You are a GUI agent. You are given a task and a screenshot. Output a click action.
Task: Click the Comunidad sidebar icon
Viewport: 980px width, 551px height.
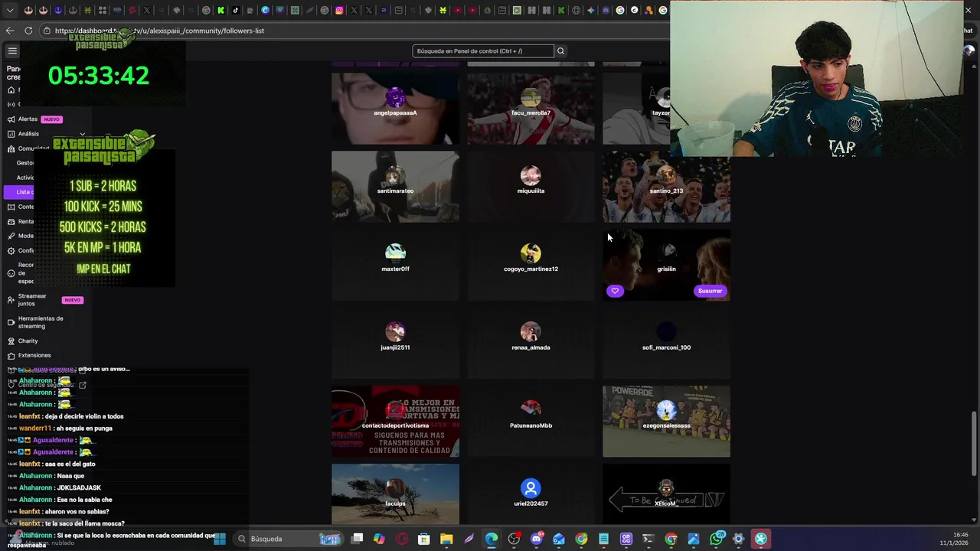[x=11, y=148]
